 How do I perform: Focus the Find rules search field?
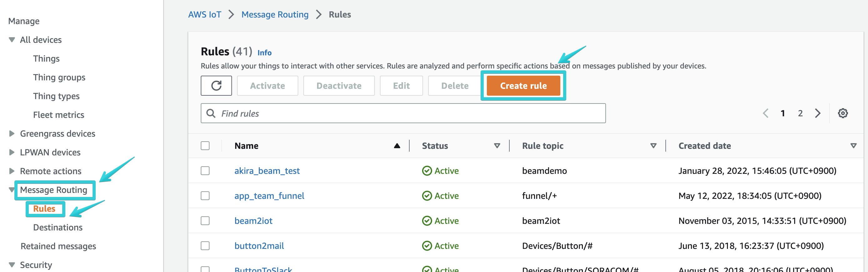click(x=403, y=113)
